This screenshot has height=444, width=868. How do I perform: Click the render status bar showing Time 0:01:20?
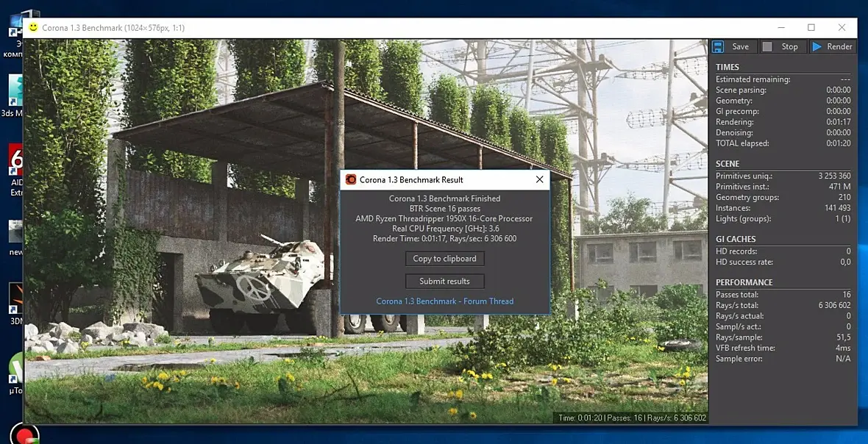tap(632, 418)
